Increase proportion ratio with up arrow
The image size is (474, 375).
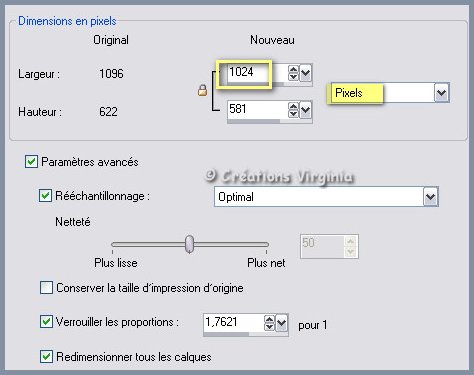pyautogui.click(x=269, y=319)
